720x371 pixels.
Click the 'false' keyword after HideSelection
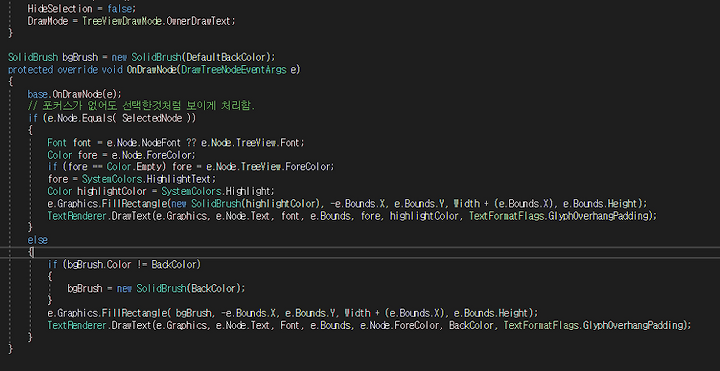[x=121, y=9]
